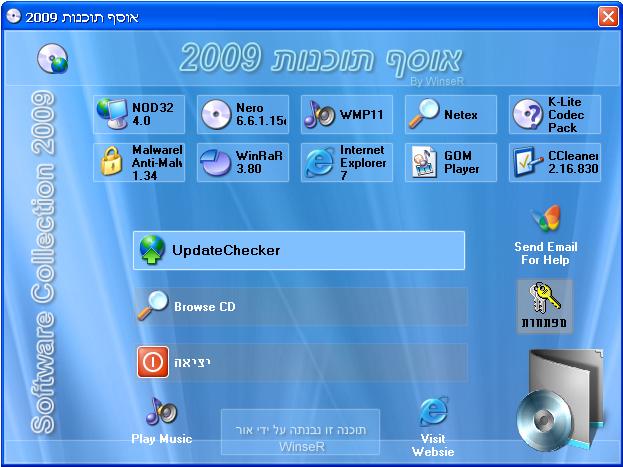Click the Visit Websie text link

coord(433,445)
